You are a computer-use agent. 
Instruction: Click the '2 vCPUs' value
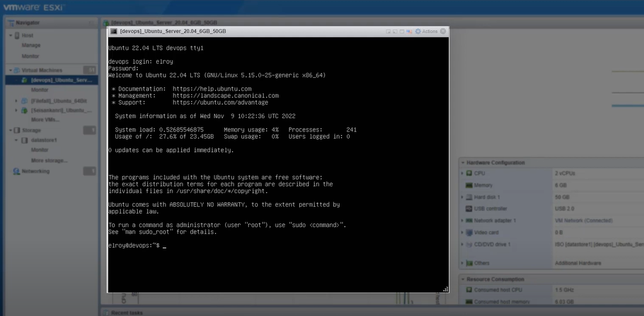pyautogui.click(x=565, y=174)
